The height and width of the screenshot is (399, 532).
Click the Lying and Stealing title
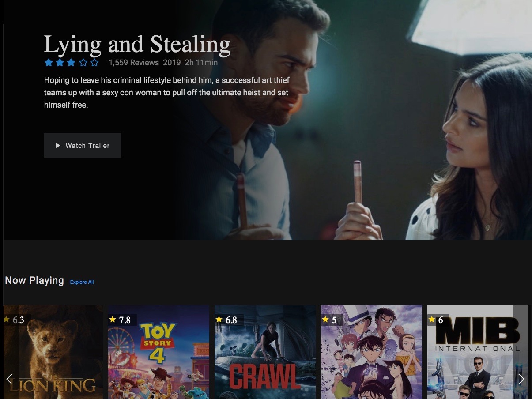click(137, 44)
